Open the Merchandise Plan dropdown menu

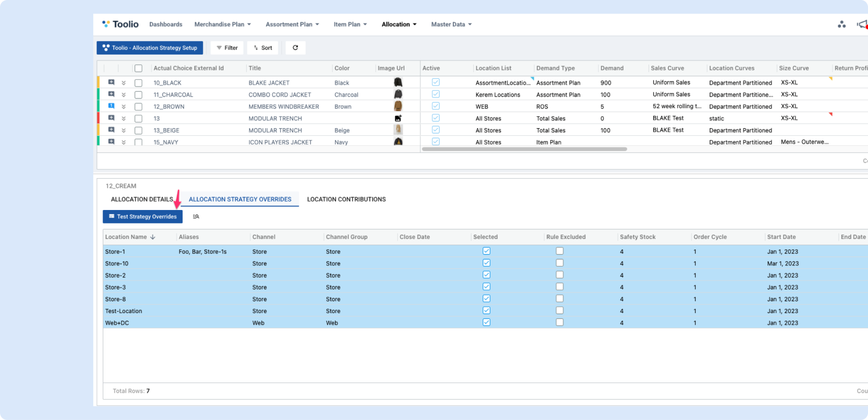[223, 24]
